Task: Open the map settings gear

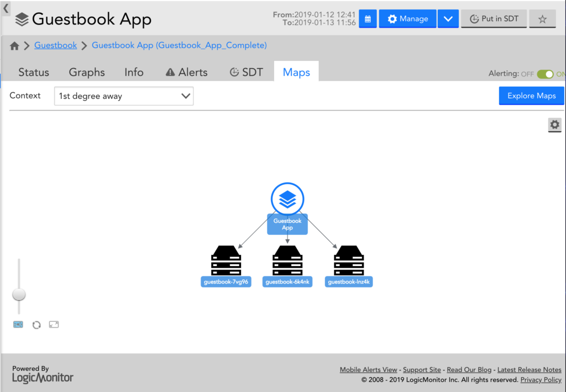Action: 554,125
